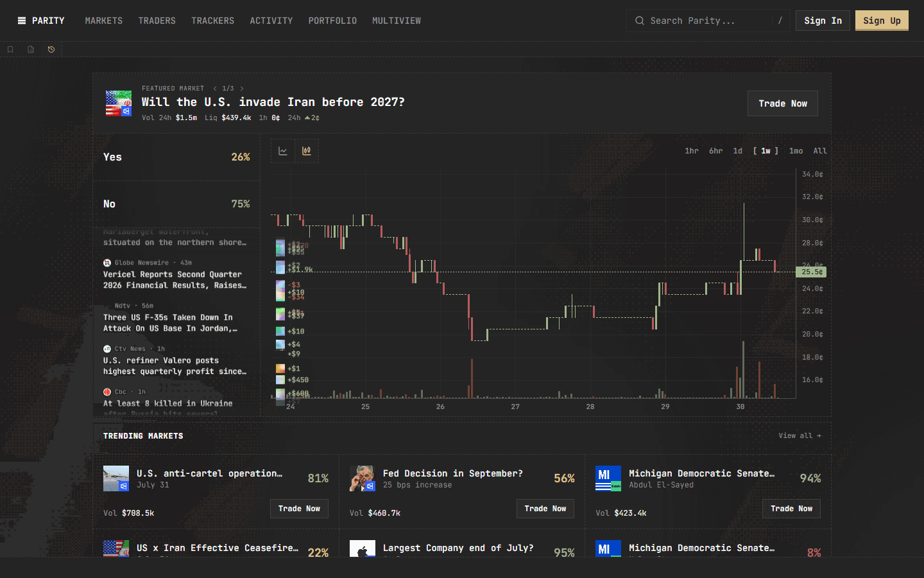Image resolution: width=924 pixels, height=578 pixels.
Task: Click the Cbc news source icon
Action: (x=107, y=392)
